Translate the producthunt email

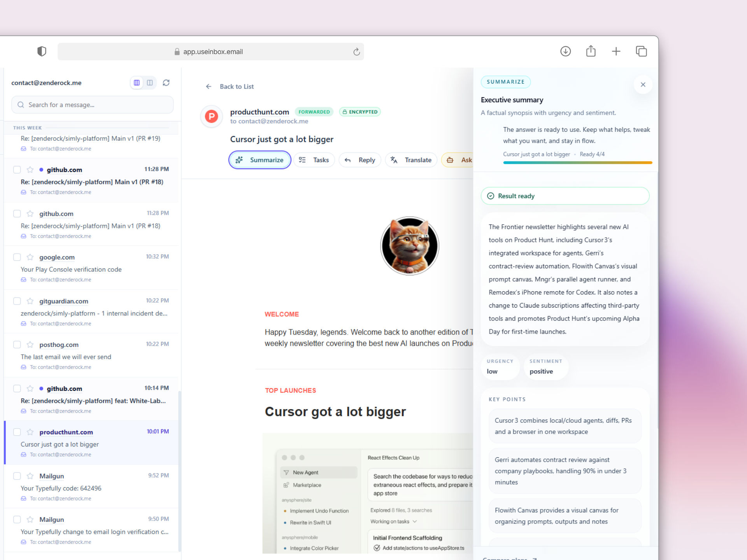(x=411, y=160)
